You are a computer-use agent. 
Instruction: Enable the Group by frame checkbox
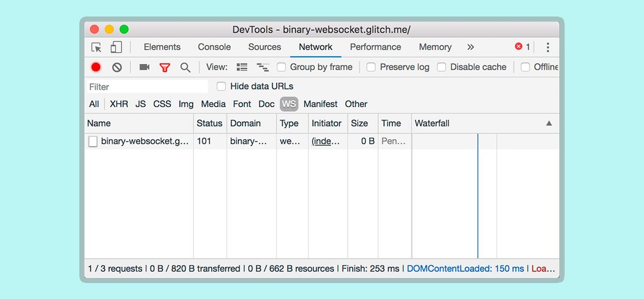(281, 67)
